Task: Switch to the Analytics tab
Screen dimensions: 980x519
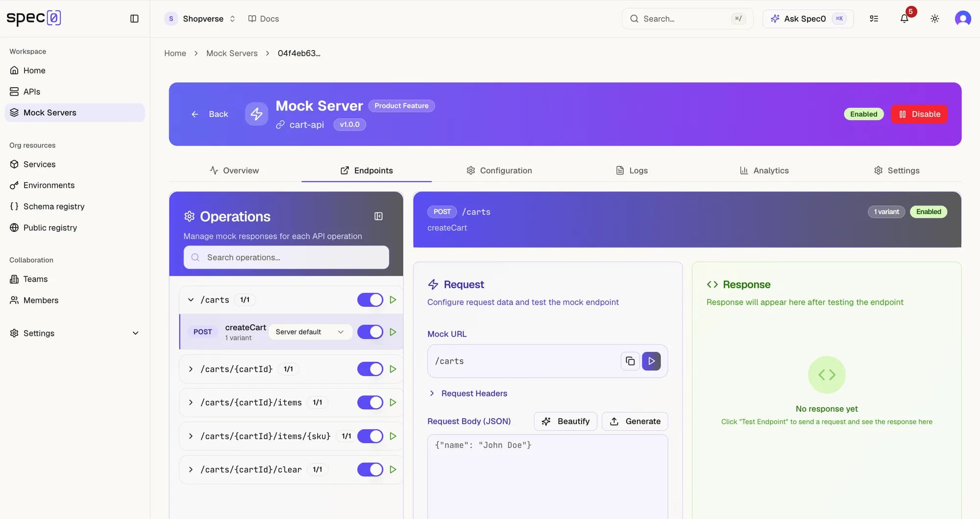Action: (764, 171)
